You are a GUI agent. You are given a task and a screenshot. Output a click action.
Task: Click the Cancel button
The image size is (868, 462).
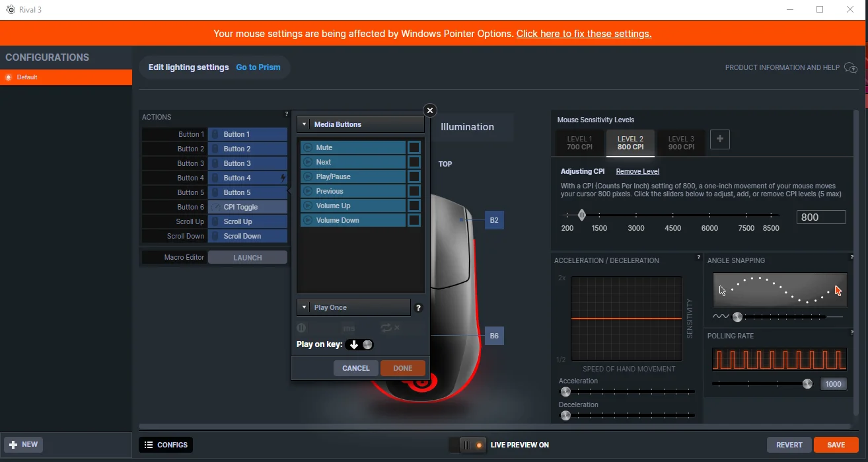pyautogui.click(x=356, y=368)
